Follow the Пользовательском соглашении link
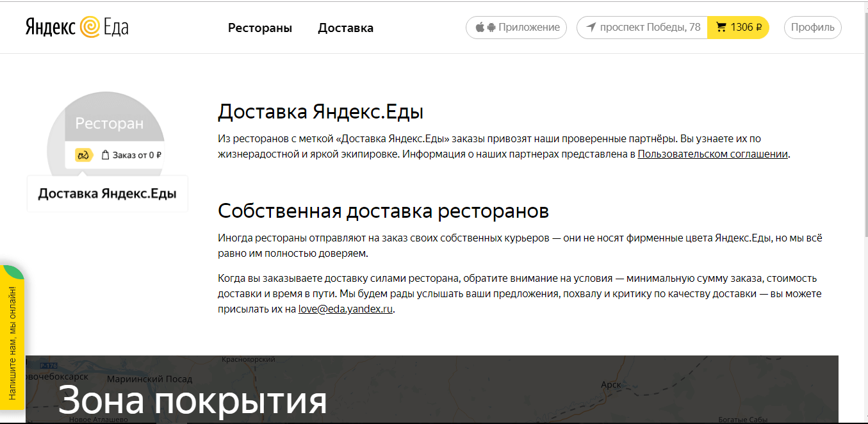 tap(712, 154)
